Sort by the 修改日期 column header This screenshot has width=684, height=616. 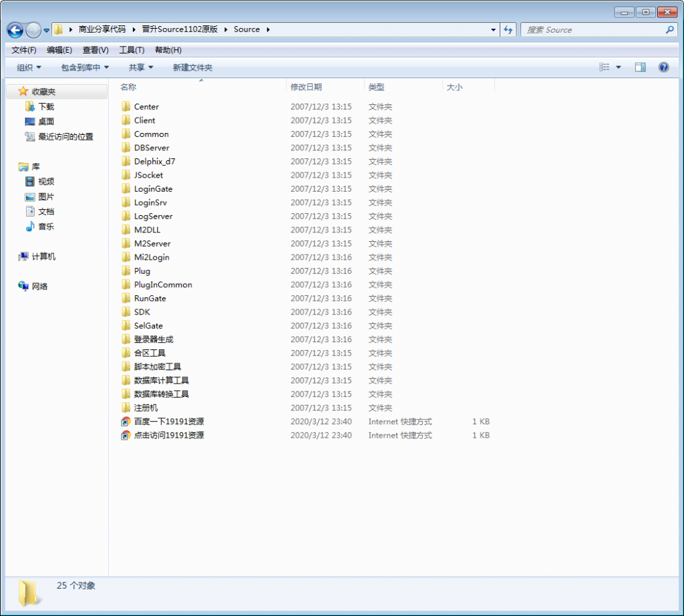306,87
